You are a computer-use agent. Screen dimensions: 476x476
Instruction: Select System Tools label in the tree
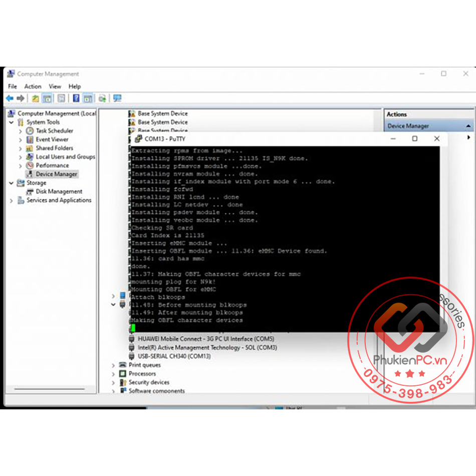43,122
